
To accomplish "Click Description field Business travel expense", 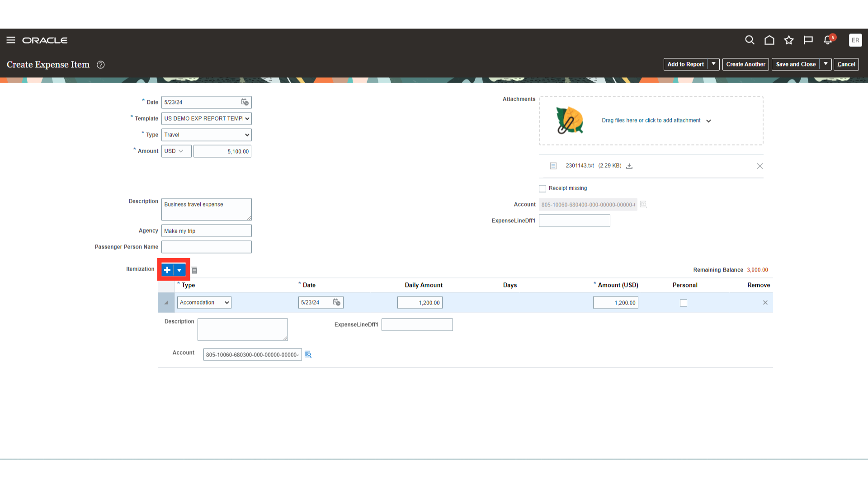I will pyautogui.click(x=207, y=210).
